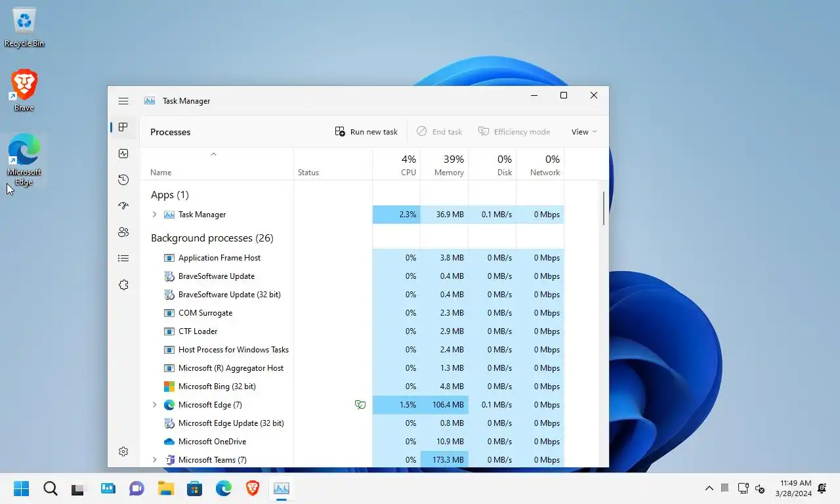Open the Performance page in sidebar

(123, 154)
